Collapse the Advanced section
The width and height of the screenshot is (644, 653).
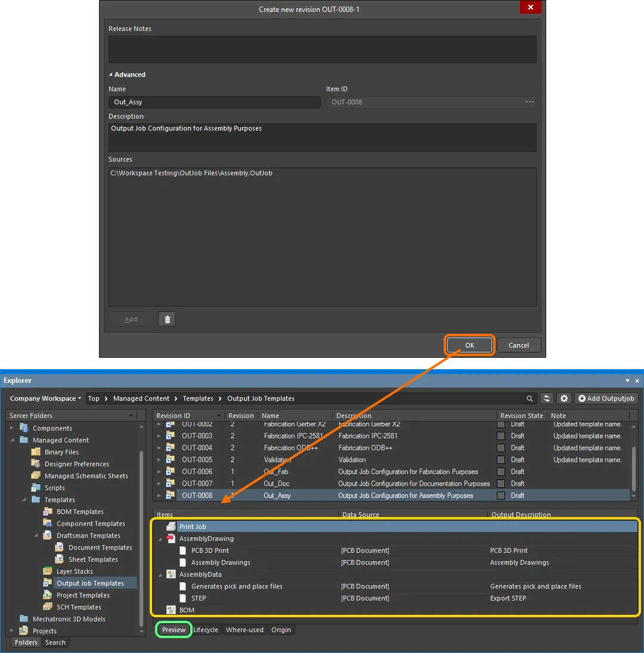[111, 75]
